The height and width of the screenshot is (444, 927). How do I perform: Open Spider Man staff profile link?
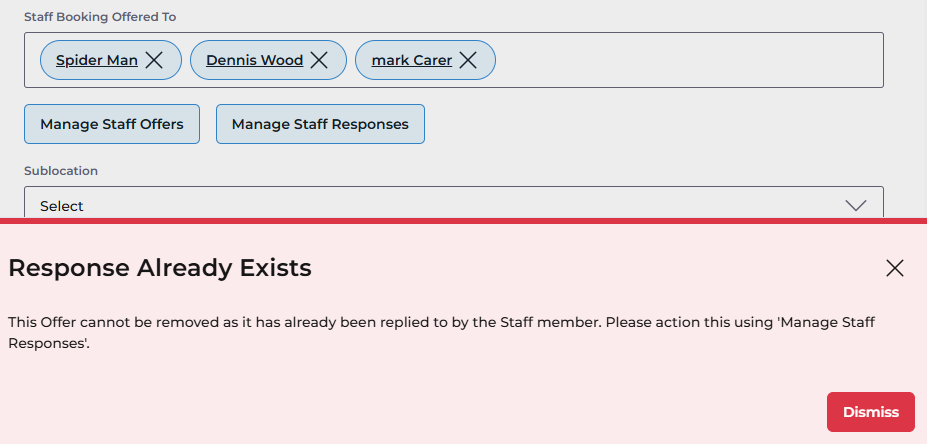pyautogui.click(x=96, y=60)
